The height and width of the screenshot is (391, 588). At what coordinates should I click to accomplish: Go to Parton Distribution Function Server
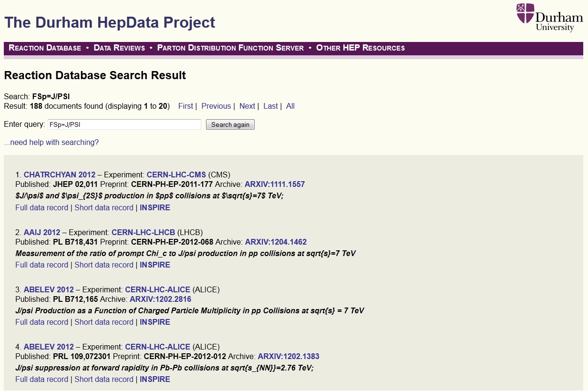coord(230,48)
